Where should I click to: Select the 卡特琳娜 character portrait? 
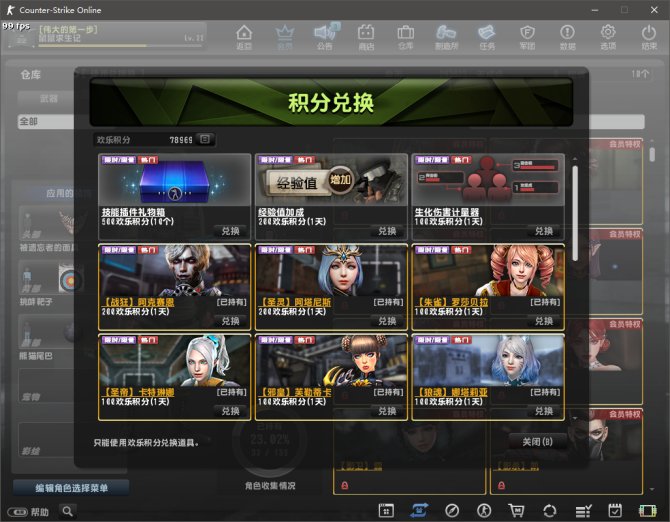click(174, 361)
